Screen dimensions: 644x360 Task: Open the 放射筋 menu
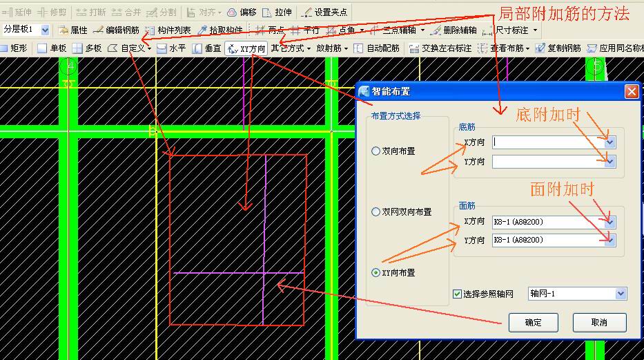(332, 48)
